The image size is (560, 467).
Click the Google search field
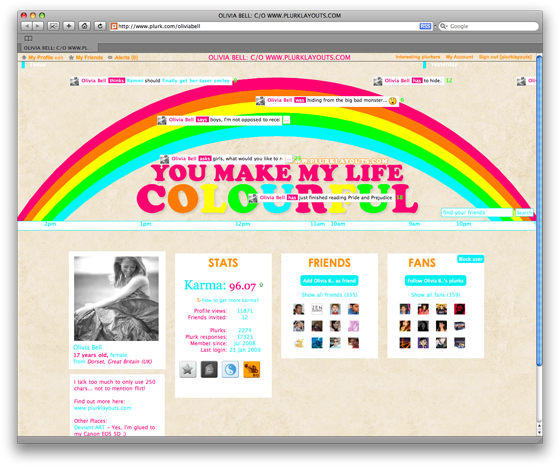tap(488, 26)
